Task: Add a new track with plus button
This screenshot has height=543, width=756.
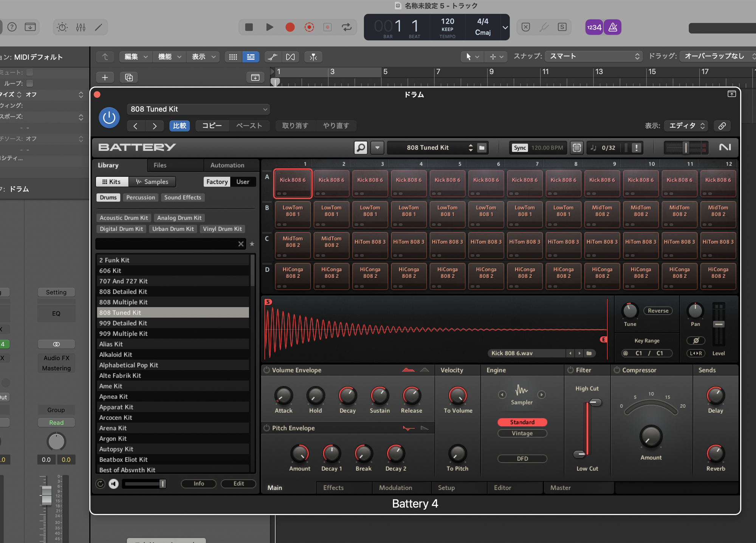Action: click(105, 77)
